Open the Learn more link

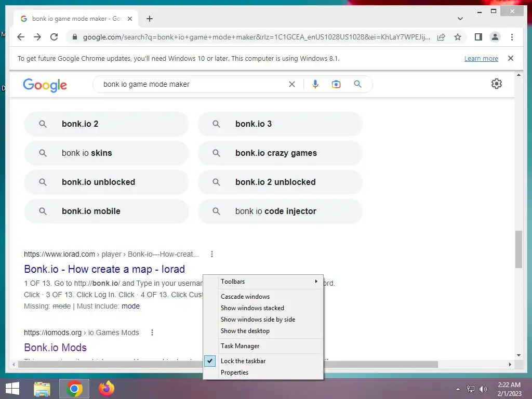(x=481, y=58)
